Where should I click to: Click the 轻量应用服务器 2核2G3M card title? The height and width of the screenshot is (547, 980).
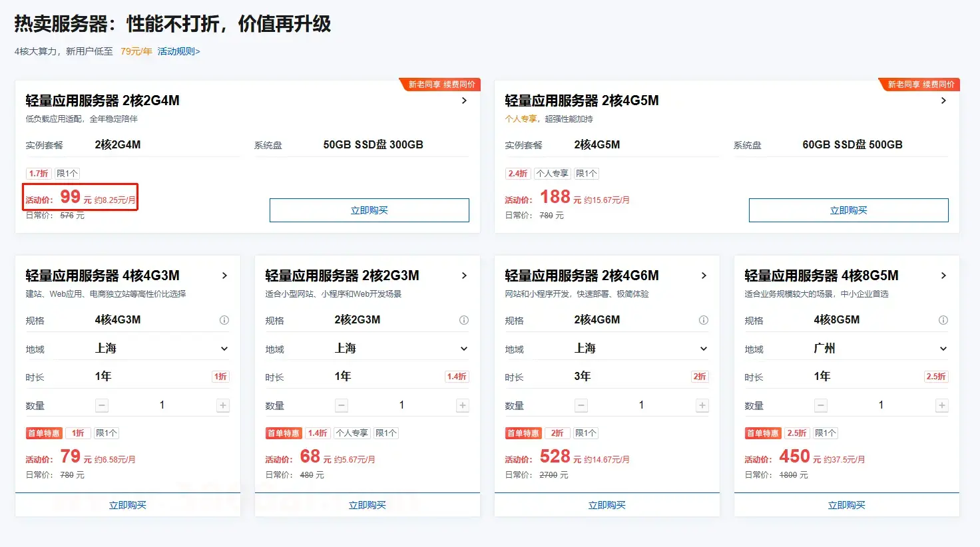coord(342,275)
